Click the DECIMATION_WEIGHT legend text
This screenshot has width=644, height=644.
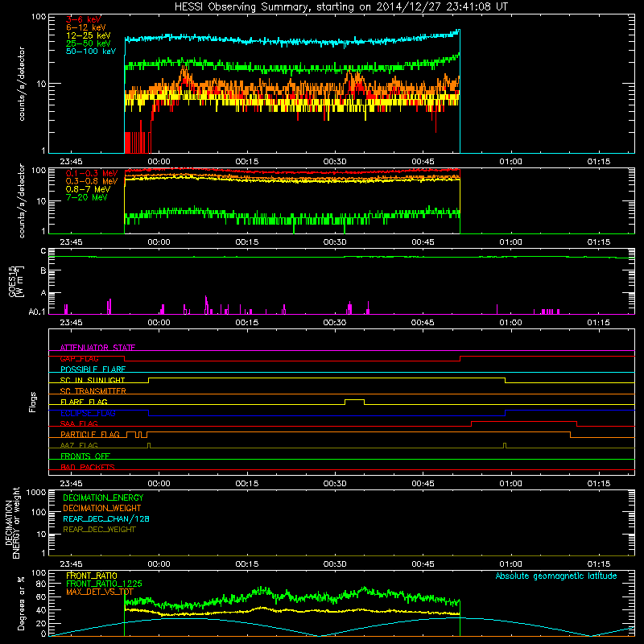click(102, 508)
